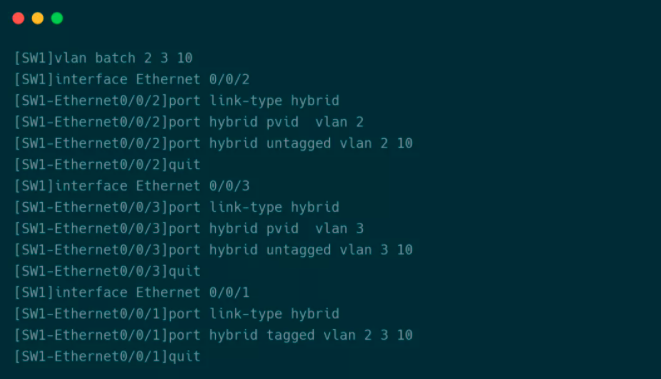The width and height of the screenshot is (661, 379).
Task: Click 'port hybrid untagged vlan 2 10' line
Action: click(x=213, y=143)
